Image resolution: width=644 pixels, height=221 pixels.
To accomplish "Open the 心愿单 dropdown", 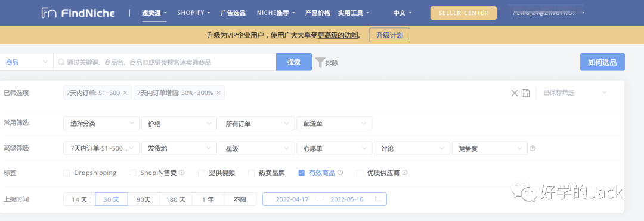I will (x=335, y=148).
